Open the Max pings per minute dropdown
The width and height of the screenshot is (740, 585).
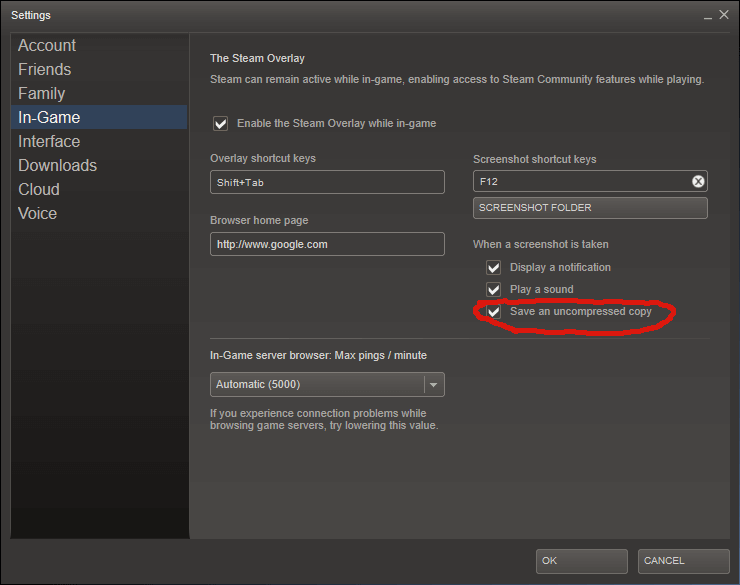point(327,384)
